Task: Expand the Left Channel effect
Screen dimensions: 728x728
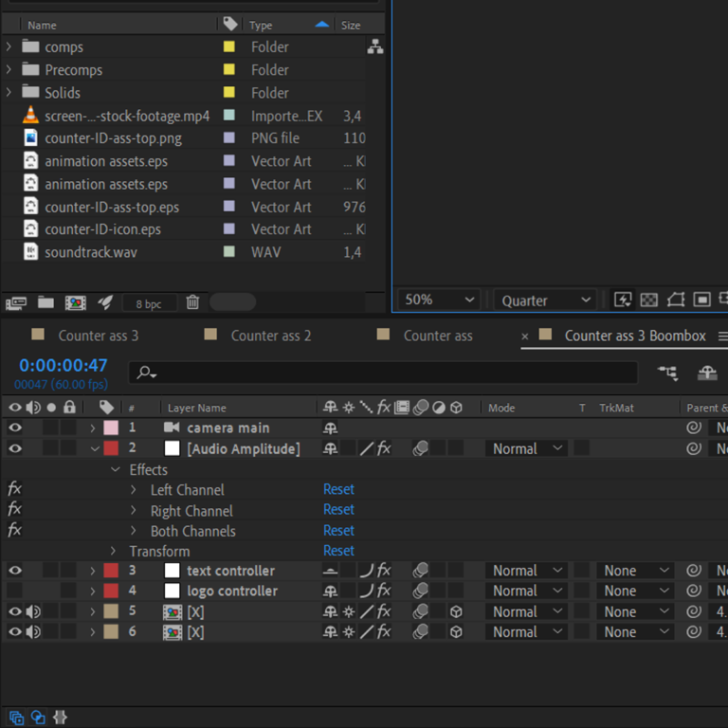Action: (134, 490)
